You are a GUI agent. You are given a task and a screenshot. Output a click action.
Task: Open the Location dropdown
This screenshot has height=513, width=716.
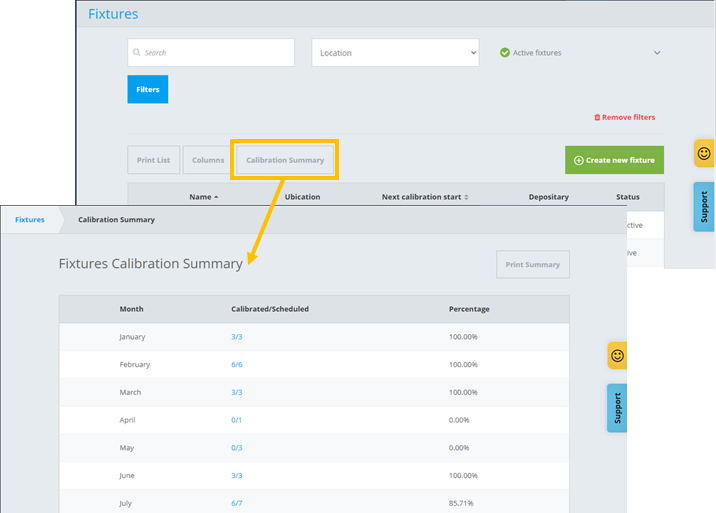395,53
